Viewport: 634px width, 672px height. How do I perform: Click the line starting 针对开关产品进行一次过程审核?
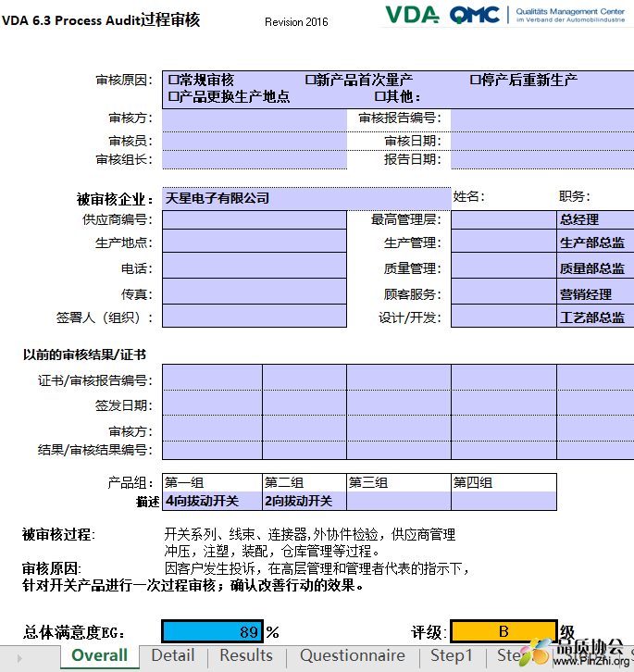coord(193,585)
